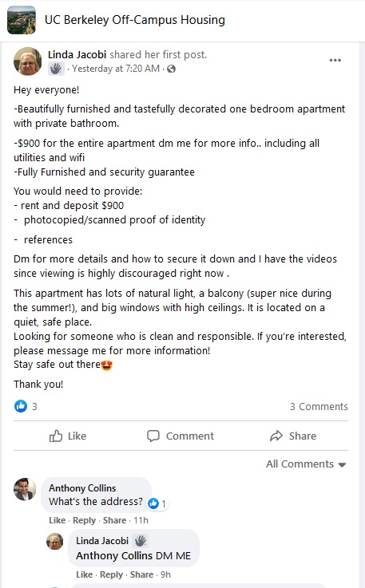The image size is (365, 588).
Task: Click the wave badge beside Linda Jacobi's reply
Action: [141, 541]
